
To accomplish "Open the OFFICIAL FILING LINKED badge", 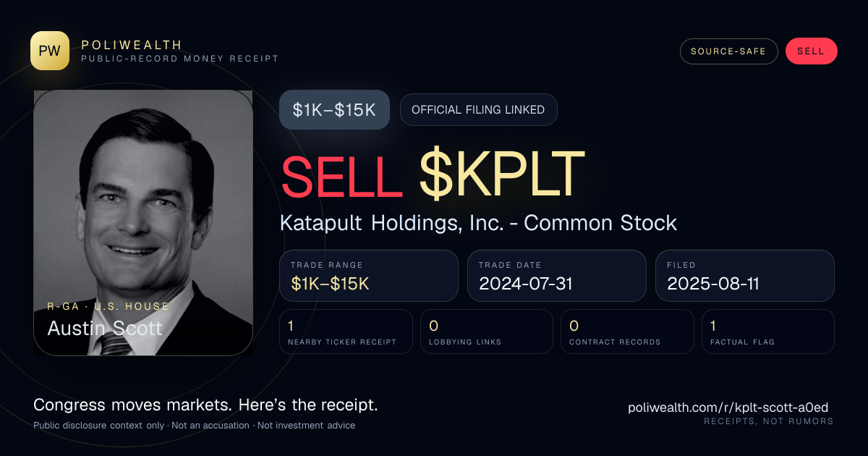I will point(478,110).
